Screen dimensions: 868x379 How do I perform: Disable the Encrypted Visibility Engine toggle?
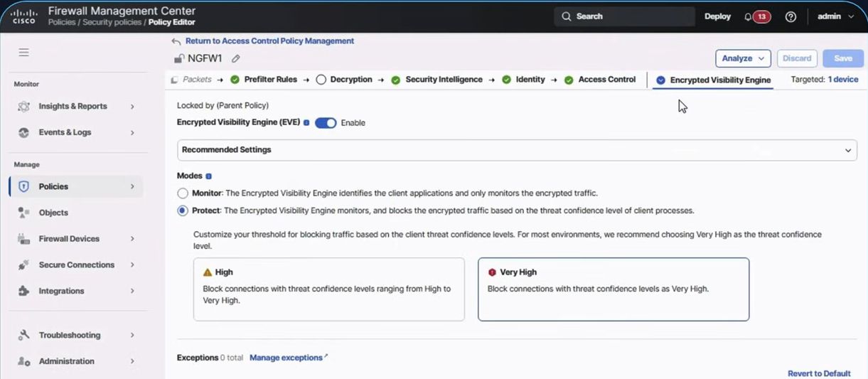326,123
